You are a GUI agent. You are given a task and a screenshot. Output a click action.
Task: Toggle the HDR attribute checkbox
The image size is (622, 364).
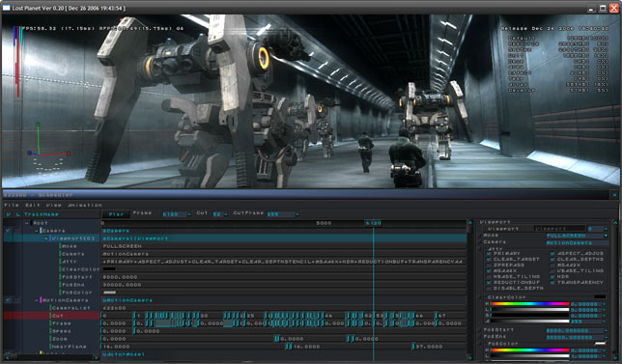coord(552,276)
